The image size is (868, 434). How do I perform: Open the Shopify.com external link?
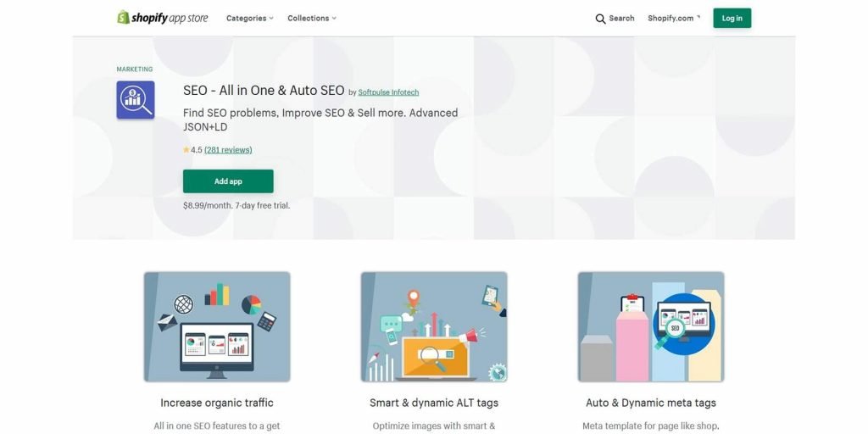(x=674, y=19)
